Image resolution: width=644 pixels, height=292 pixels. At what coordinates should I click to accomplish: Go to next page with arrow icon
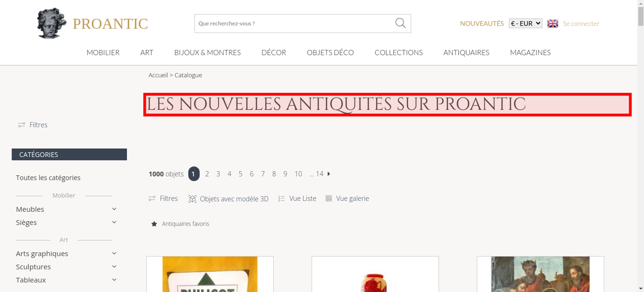point(329,174)
